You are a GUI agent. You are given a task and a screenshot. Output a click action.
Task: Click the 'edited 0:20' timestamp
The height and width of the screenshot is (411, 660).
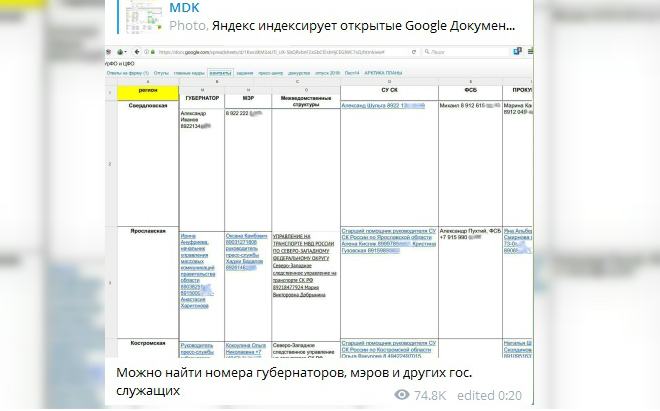click(489, 395)
